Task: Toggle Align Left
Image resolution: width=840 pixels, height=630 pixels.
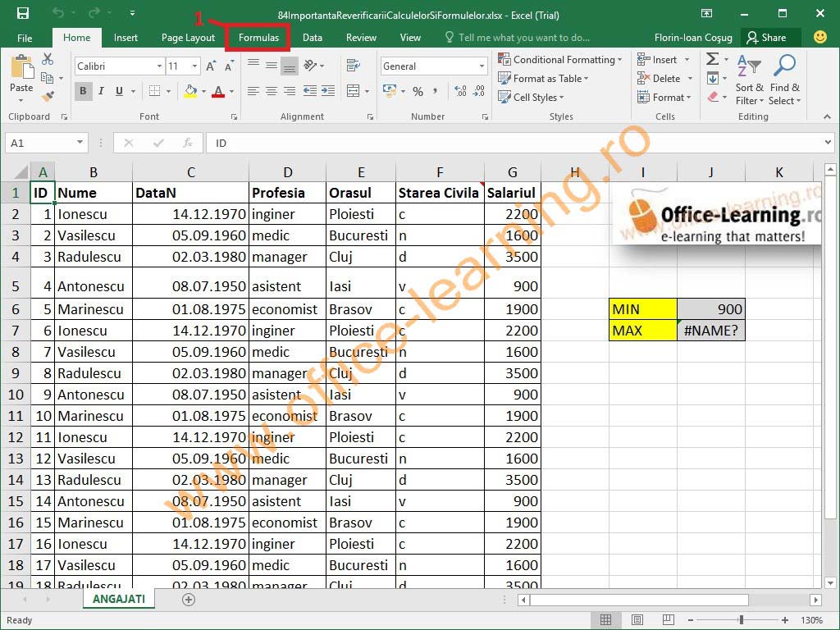Action: [x=253, y=91]
